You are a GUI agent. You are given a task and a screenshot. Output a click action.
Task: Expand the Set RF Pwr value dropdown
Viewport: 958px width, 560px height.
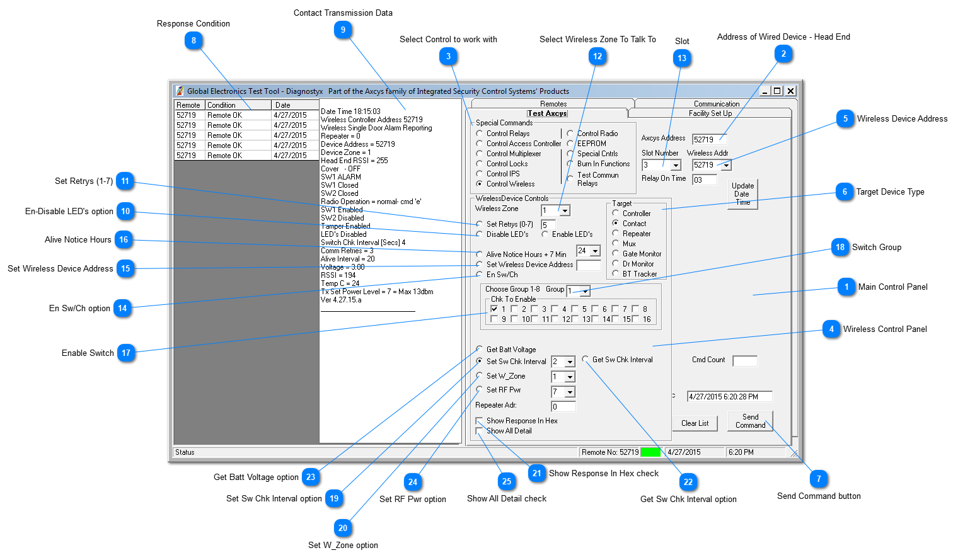point(570,392)
